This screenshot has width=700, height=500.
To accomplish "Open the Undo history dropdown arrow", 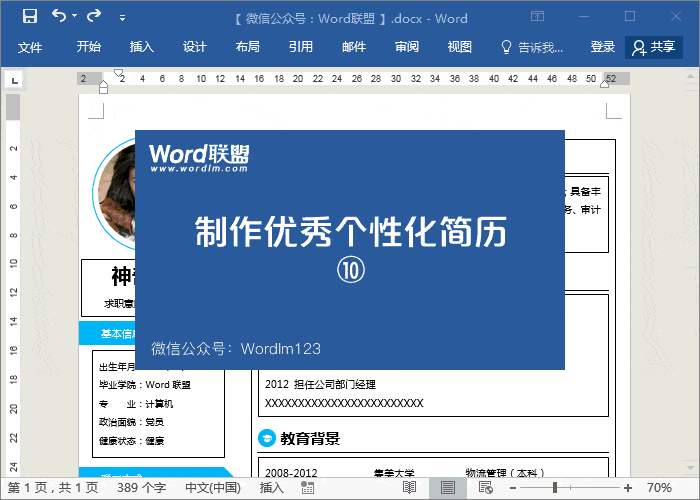I will pyautogui.click(x=75, y=16).
